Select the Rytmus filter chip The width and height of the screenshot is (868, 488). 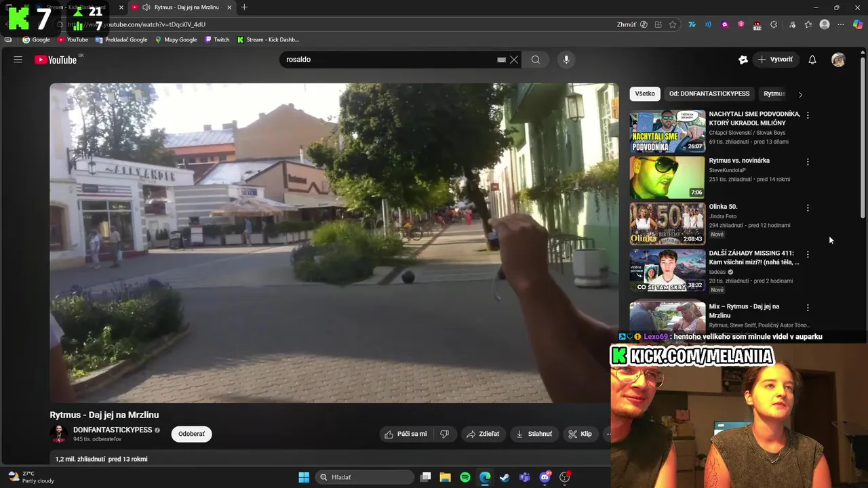point(774,94)
